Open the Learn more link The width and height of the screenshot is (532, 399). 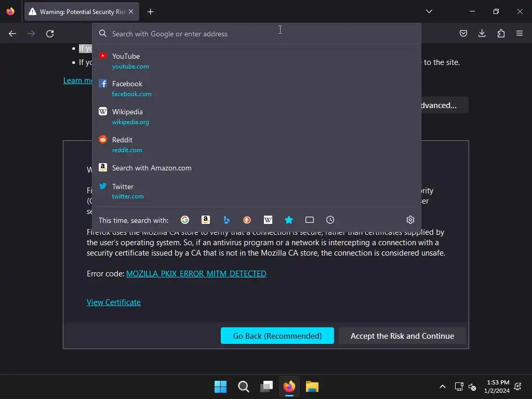(x=78, y=81)
